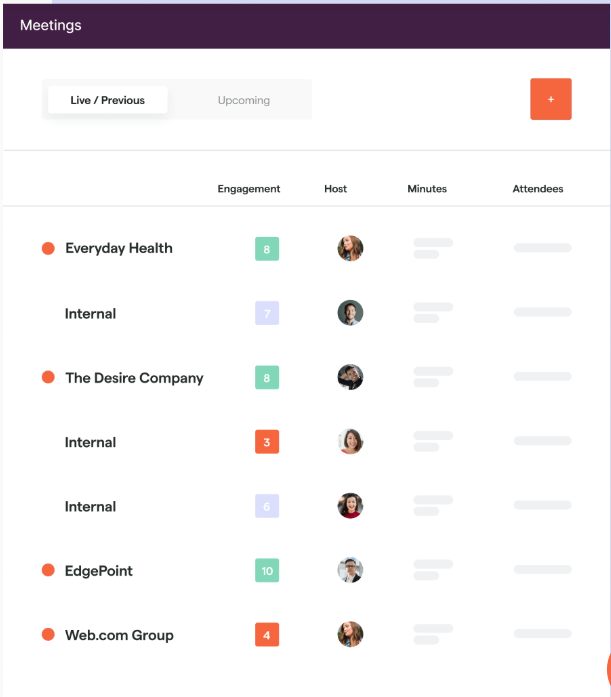
Task: Click engagement score 4 badge for Web.com Group
Action: (267, 635)
